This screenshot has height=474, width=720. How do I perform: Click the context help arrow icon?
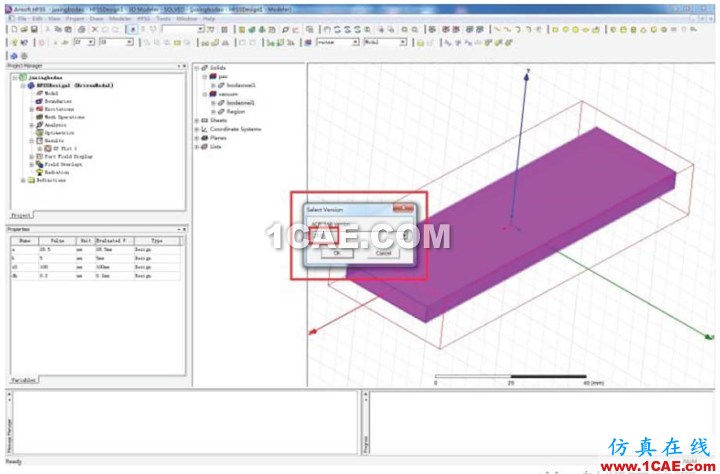(x=24, y=43)
